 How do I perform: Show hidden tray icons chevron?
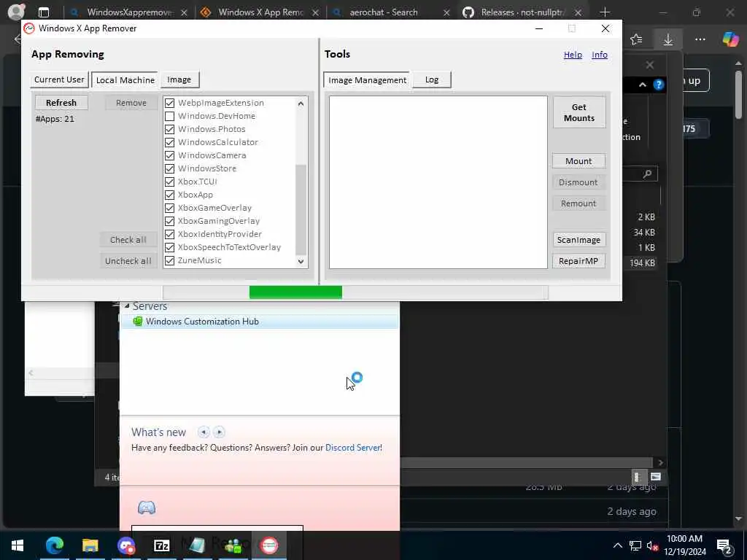[617, 545]
